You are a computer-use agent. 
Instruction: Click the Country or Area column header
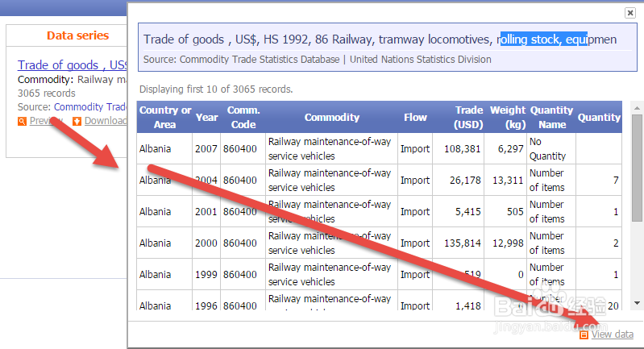click(165, 117)
